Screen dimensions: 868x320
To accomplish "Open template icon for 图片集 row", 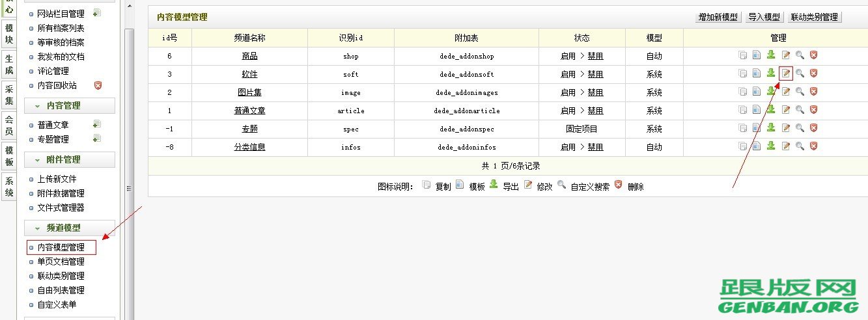I will 757,92.
